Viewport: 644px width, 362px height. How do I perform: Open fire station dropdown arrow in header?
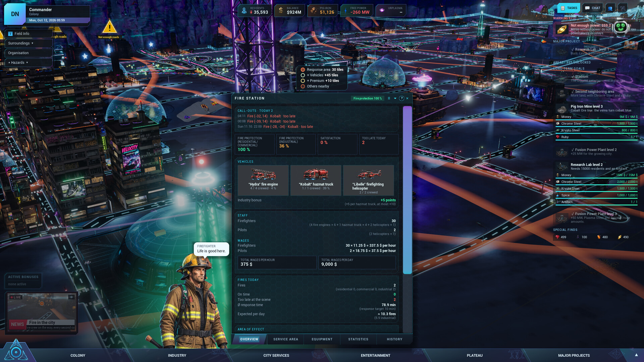tap(395, 98)
